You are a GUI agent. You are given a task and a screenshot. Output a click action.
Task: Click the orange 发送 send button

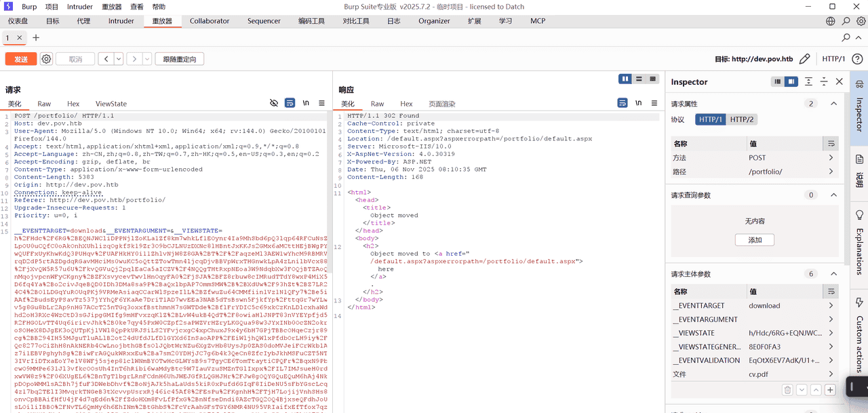coord(21,59)
